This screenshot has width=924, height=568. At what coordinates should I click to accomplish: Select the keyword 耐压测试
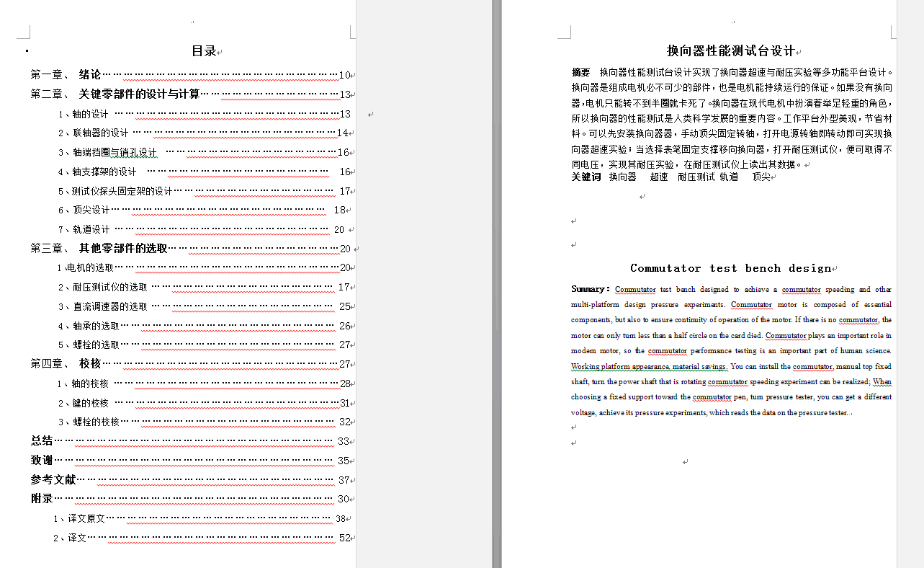tap(696, 177)
